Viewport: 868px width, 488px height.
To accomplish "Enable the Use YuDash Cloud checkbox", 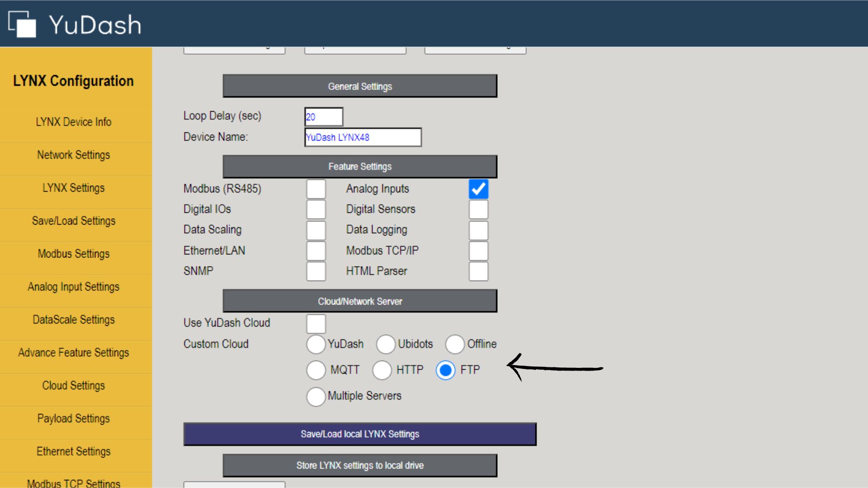I will coord(316,324).
